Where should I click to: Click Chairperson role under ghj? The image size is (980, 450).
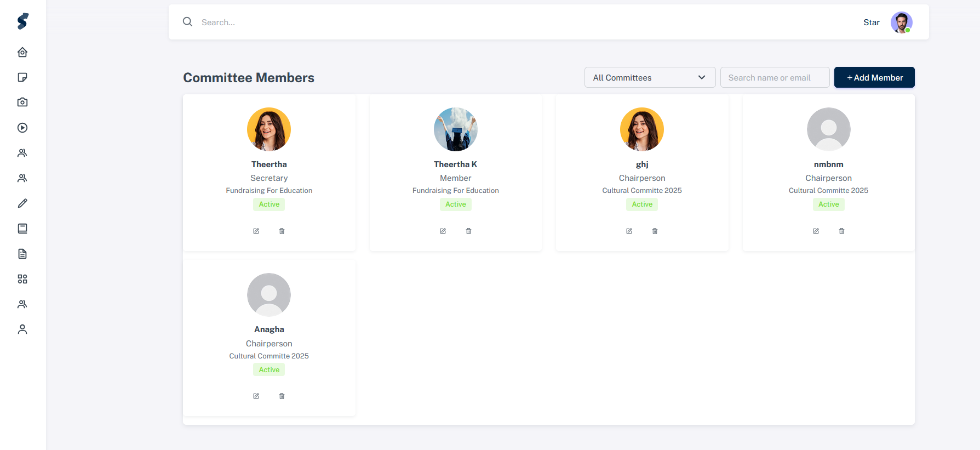point(642,178)
